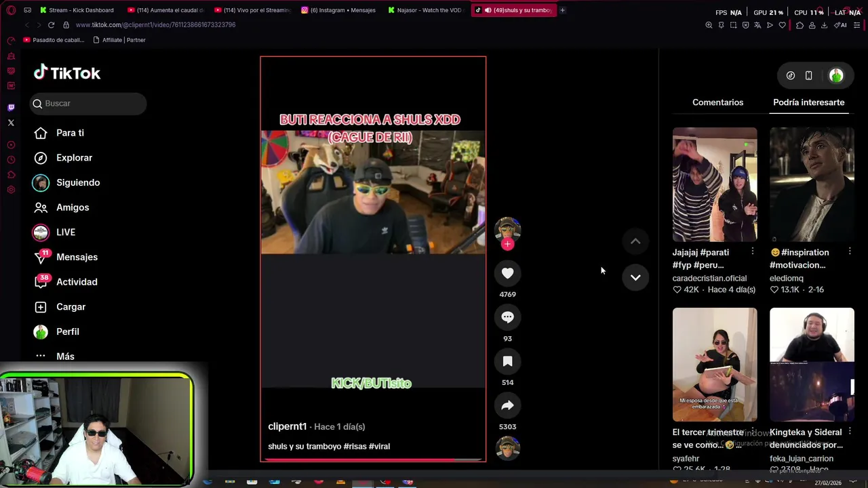Open the video comments bubble icon
This screenshot has width=868, height=488.
tap(507, 317)
